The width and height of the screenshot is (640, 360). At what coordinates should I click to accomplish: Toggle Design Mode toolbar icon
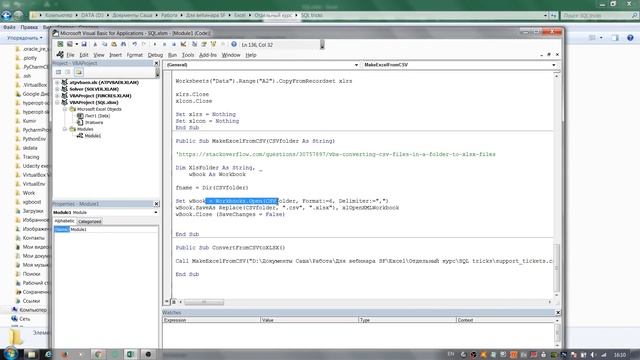(x=183, y=44)
